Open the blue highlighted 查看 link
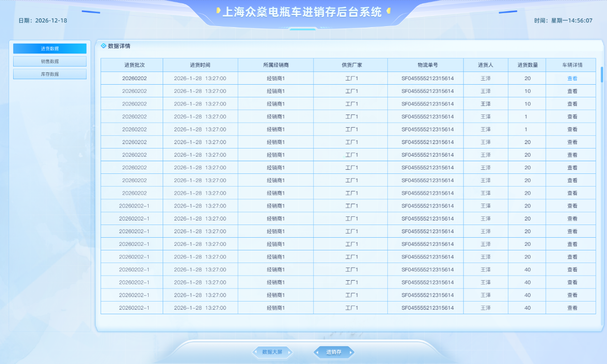607x364 pixels. (x=573, y=78)
